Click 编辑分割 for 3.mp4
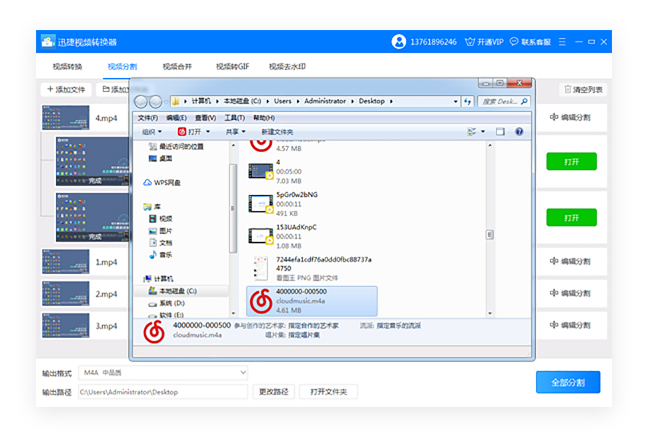This screenshot has height=448, width=650. (570, 325)
